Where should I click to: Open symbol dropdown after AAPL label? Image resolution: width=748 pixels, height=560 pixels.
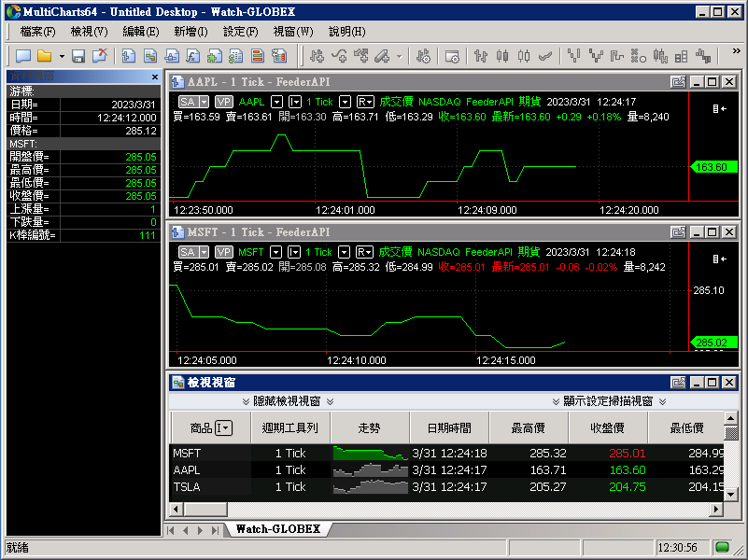click(x=276, y=102)
